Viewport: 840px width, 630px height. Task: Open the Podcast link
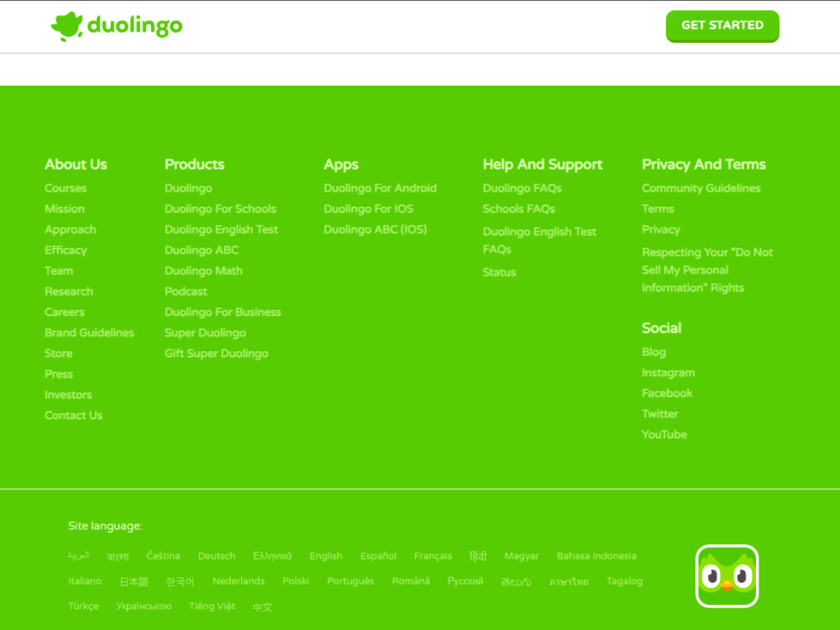pos(186,291)
